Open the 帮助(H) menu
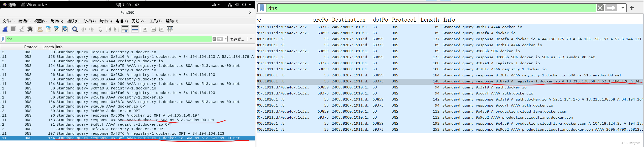 [172, 21]
